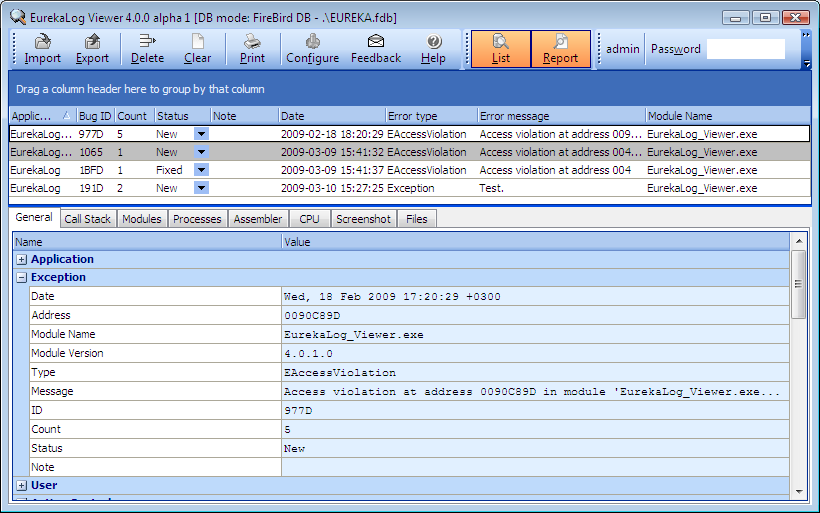Toggle the List view button

[x=500, y=49]
